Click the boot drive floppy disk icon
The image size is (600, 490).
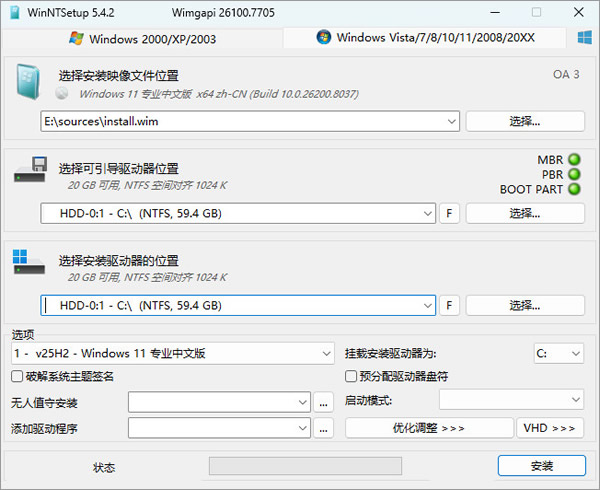click(30, 169)
